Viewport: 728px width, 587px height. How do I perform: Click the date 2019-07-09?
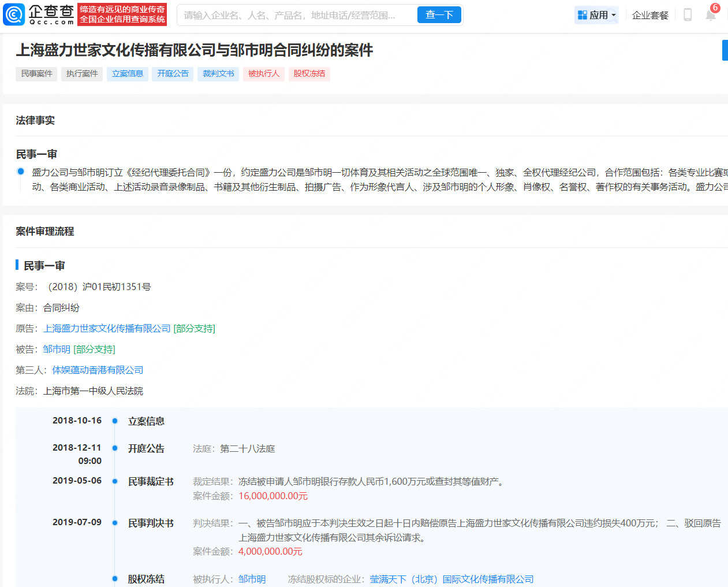pyautogui.click(x=77, y=522)
